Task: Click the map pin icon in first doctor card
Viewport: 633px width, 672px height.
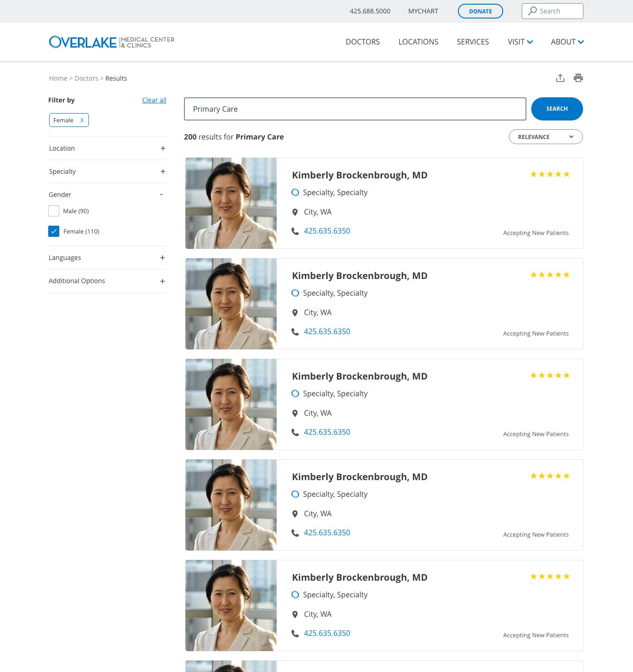Action: tap(295, 212)
